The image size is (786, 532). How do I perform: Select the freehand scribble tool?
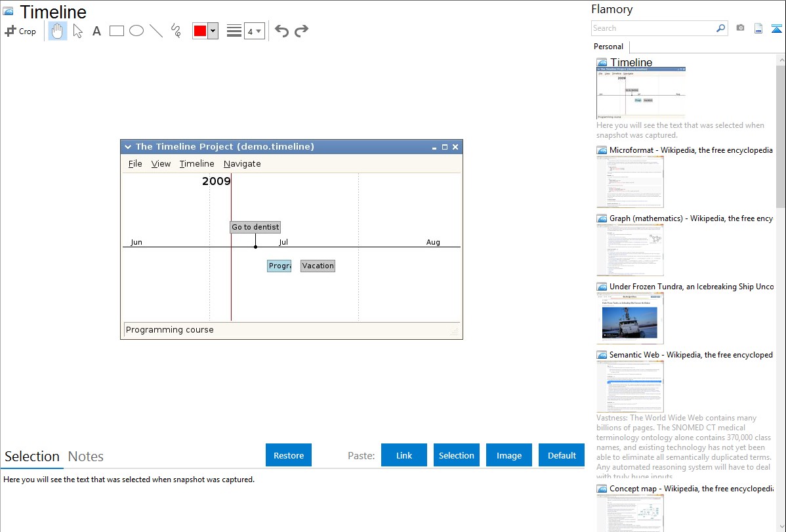pos(176,31)
